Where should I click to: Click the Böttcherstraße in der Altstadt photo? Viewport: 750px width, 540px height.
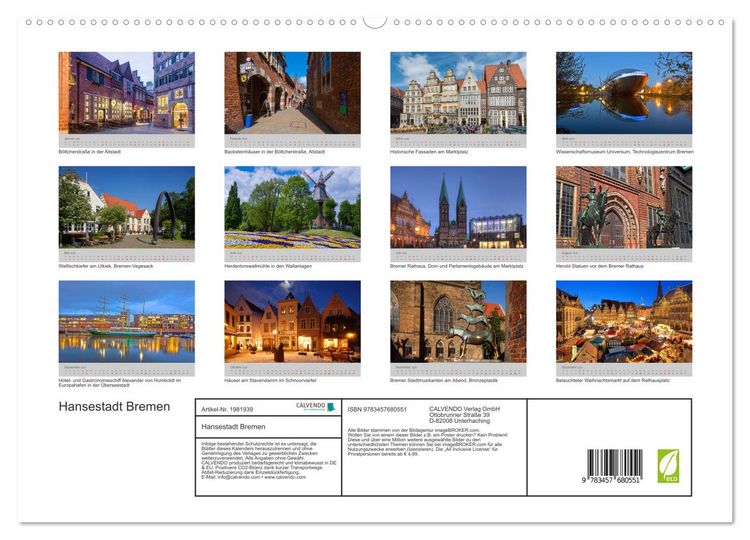[127, 93]
